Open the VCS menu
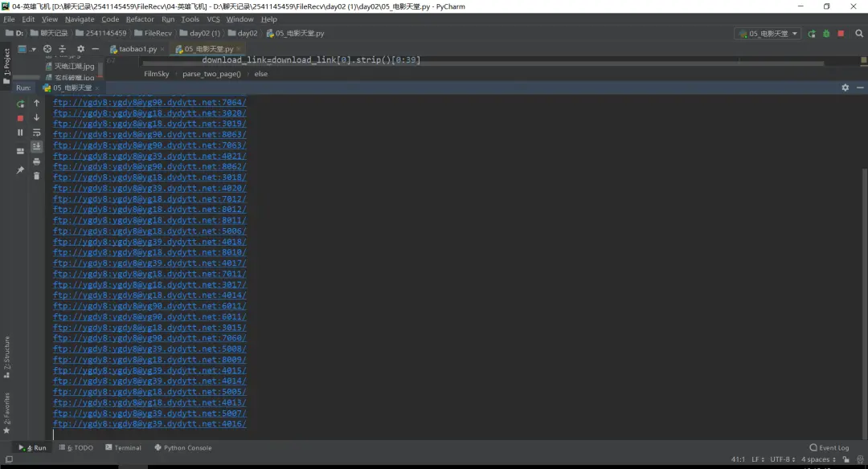This screenshot has height=469, width=868. (x=213, y=18)
